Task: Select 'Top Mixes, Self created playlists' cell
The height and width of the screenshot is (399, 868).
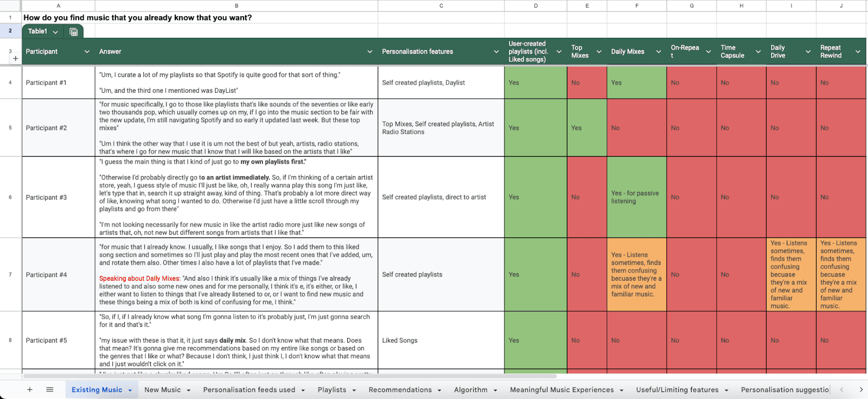Action: click(x=441, y=128)
